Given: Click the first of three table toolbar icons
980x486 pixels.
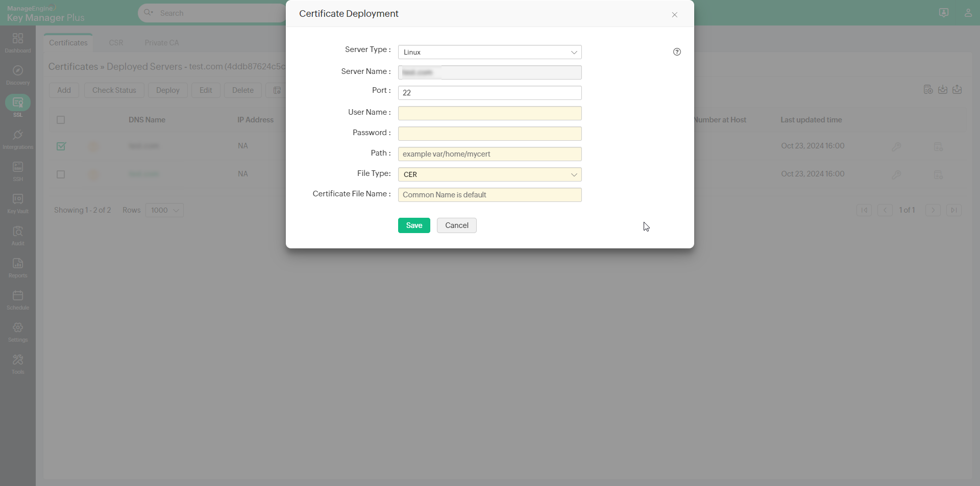Looking at the screenshot, I should [x=928, y=90].
